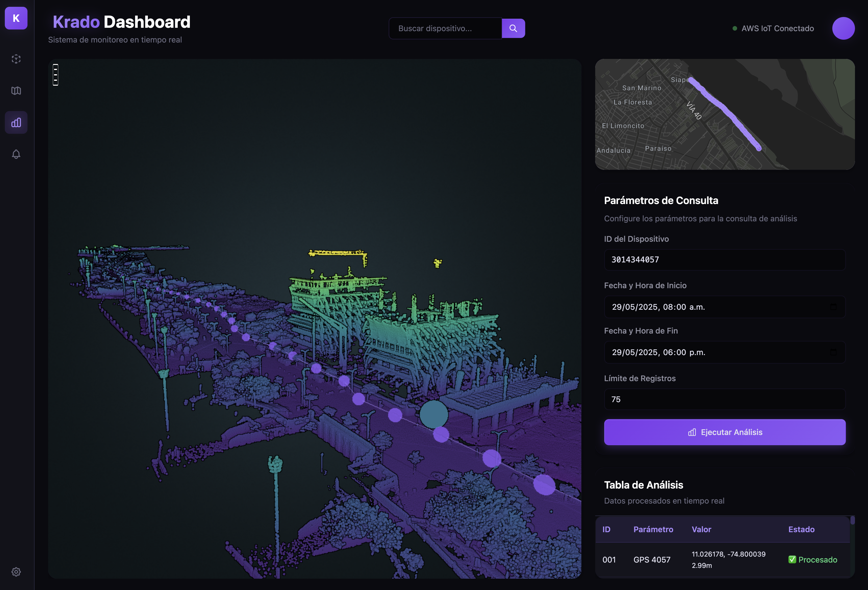The width and height of the screenshot is (868, 590).
Task: Select the focus/scan icon at sidebar top
Action: pyautogui.click(x=16, y=59)
